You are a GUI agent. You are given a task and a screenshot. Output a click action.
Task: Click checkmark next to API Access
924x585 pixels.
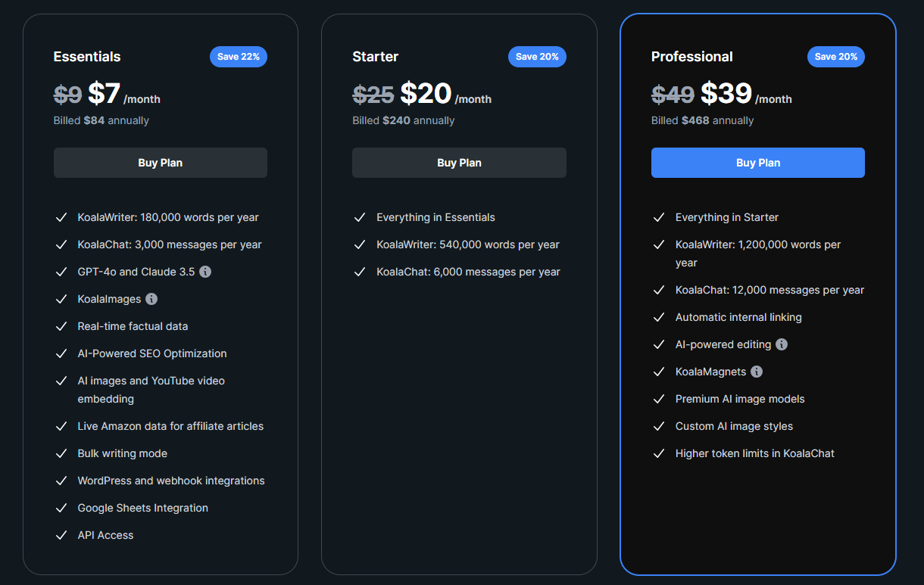tap(61, 535)
